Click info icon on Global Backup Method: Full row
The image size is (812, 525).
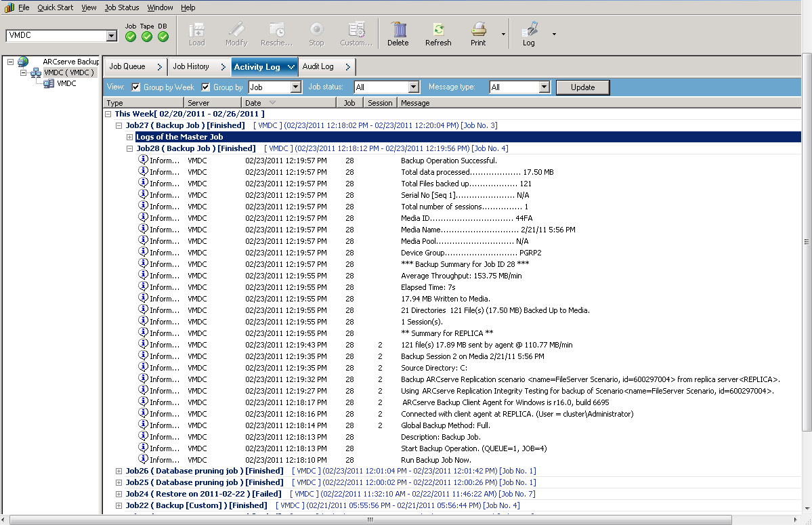pyautogui.click(x=144, y=425)
